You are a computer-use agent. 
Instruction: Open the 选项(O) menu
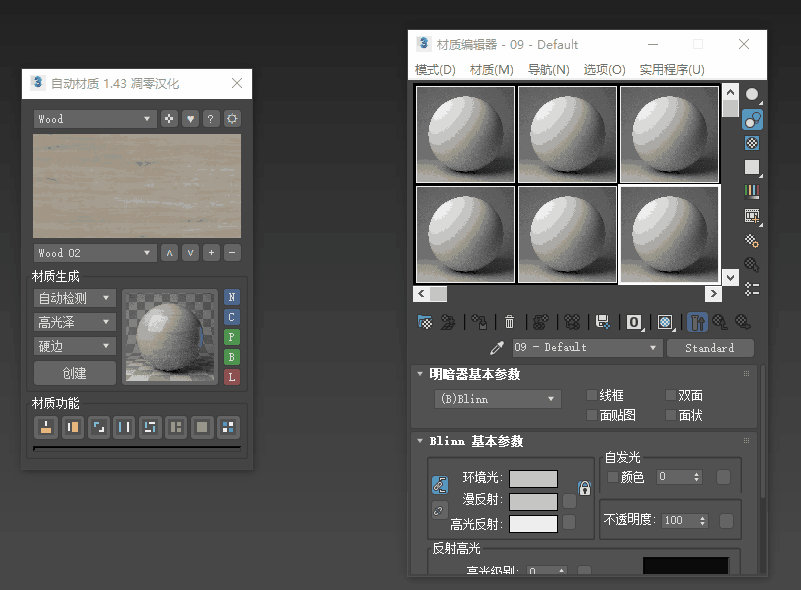604,69
